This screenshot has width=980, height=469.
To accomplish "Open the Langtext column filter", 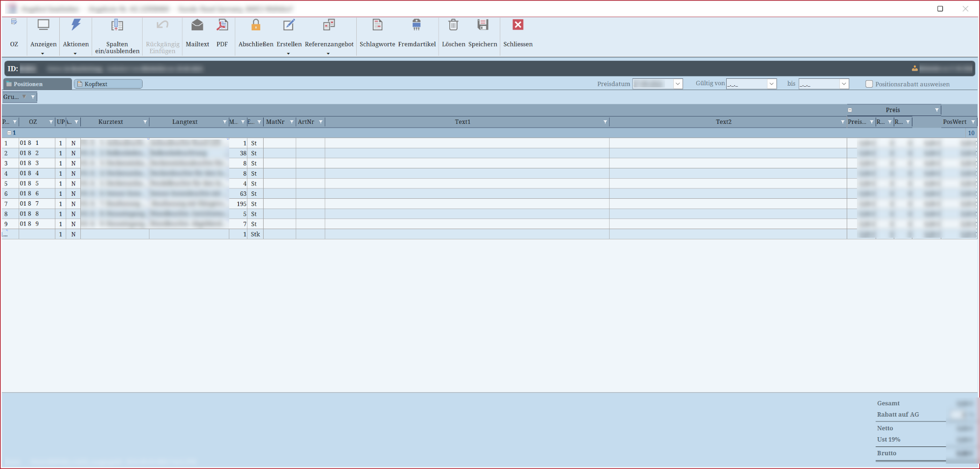I will [x=224, y=122].
